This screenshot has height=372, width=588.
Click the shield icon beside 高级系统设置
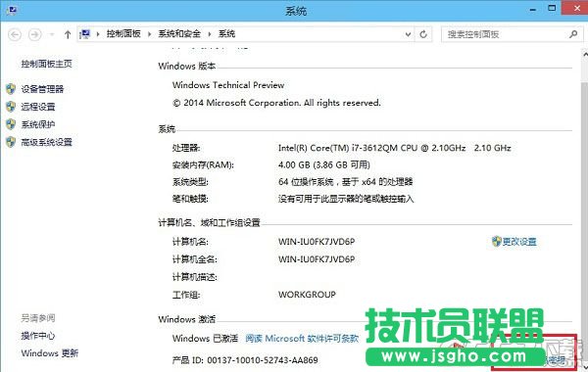point(11,142)
